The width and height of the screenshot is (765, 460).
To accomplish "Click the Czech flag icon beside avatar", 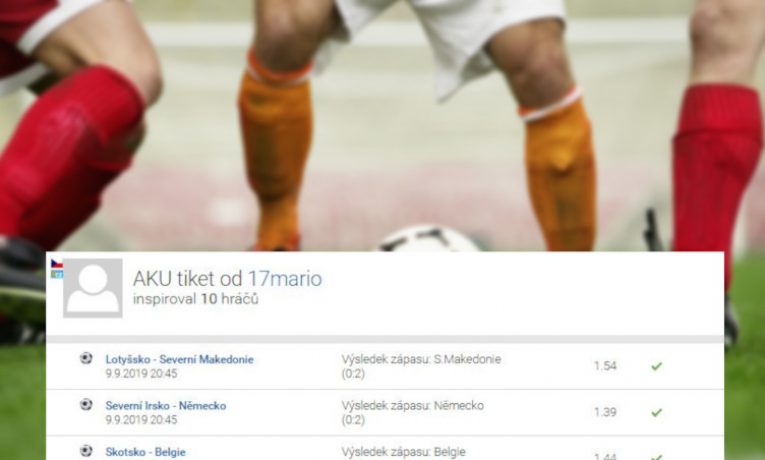I will click(57, 263).
